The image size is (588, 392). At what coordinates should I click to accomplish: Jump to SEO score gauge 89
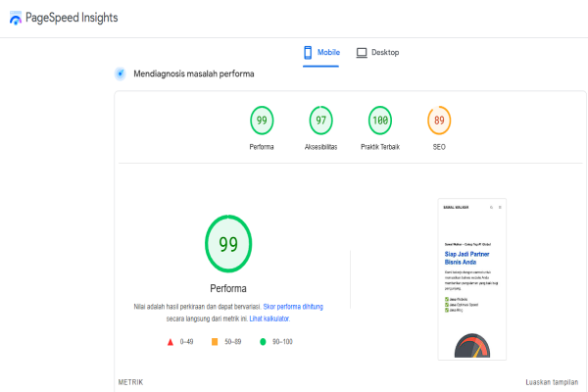439,121
